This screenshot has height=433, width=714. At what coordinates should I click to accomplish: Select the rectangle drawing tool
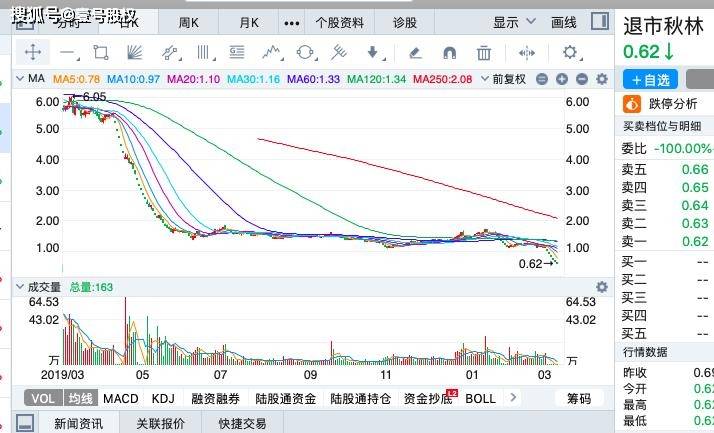click(x=101, y=53)
